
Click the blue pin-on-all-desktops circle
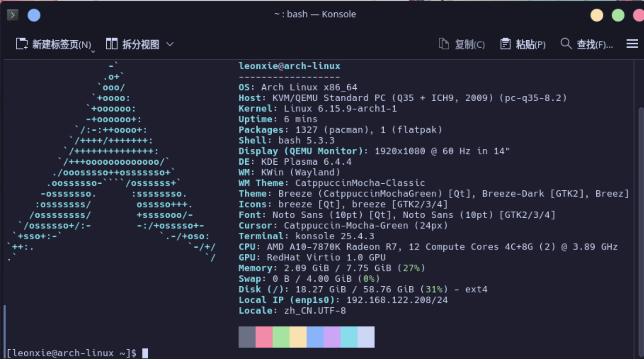click(34, 15)
